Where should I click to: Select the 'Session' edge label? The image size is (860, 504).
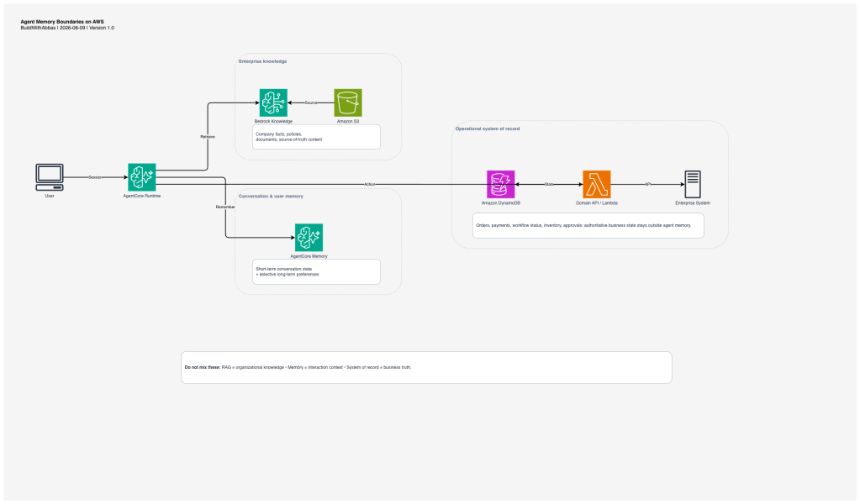(96, 177)
